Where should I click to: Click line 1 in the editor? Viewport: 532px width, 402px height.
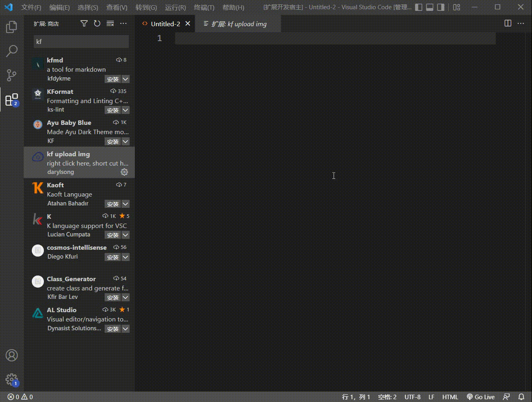(x=335, y=38)
